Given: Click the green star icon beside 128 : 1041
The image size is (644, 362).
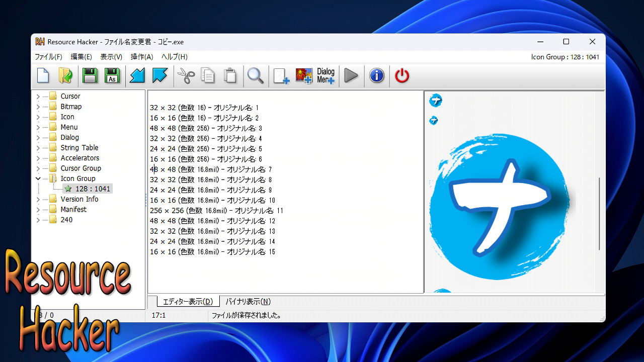Looking at the screenshot, I should pyautogui.click(x=68, y=189).
